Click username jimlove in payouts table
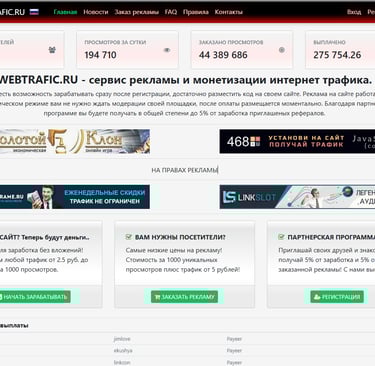Viewport: 375px width, 366px height. click(122, 339)
